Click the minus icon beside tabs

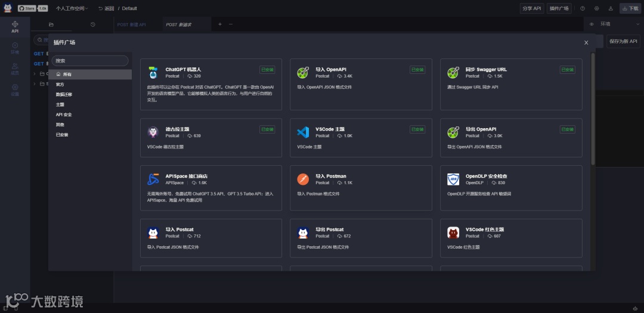click(230, 24)
